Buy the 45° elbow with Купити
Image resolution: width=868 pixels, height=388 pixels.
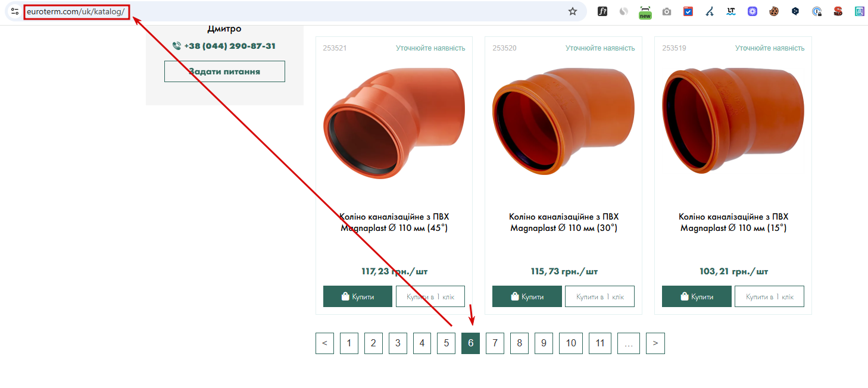point(358,296)
